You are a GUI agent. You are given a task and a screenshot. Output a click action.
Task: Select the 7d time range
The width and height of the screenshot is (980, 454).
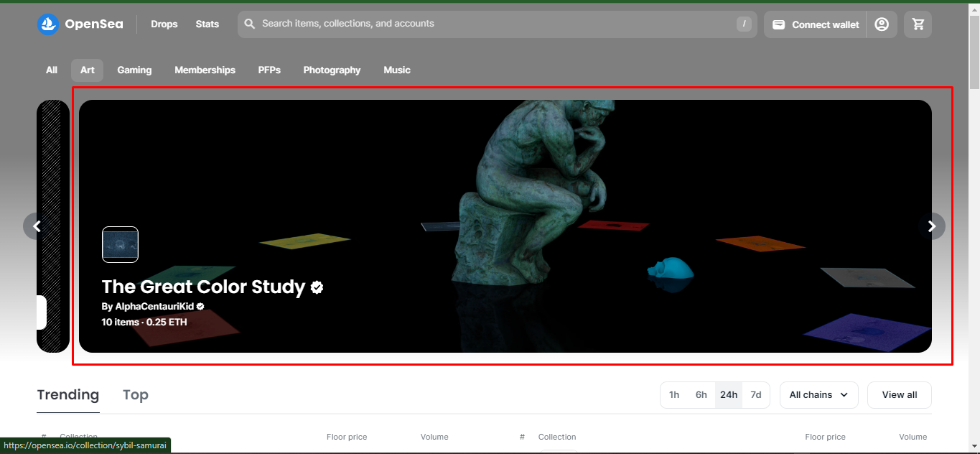[x=756, y=395]
